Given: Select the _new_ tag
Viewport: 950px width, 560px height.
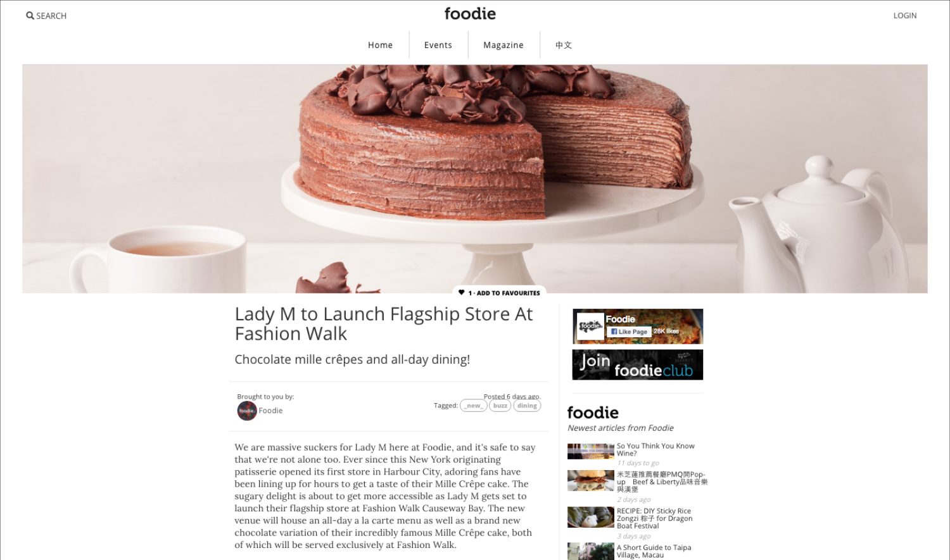Looking at the screenshot, I should (474, 406).
